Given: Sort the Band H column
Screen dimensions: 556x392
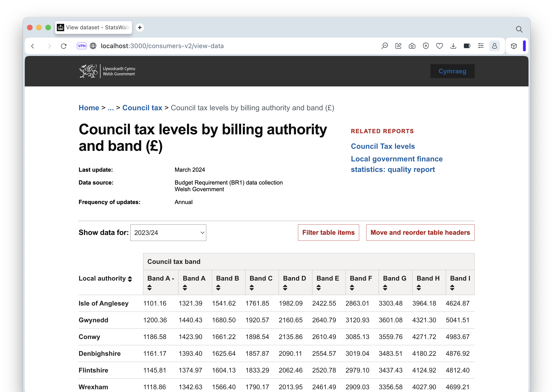Looking at the screenshot, I should 419,287.
